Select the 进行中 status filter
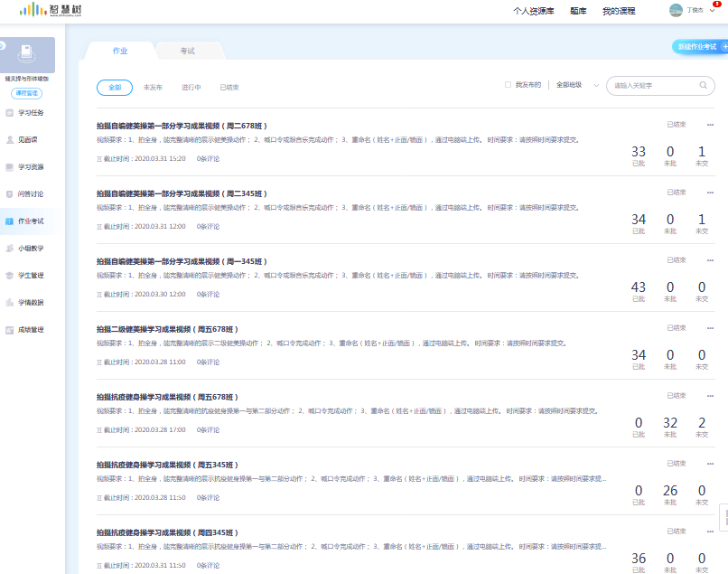This screenshot has width=728, height=574. 191,88
